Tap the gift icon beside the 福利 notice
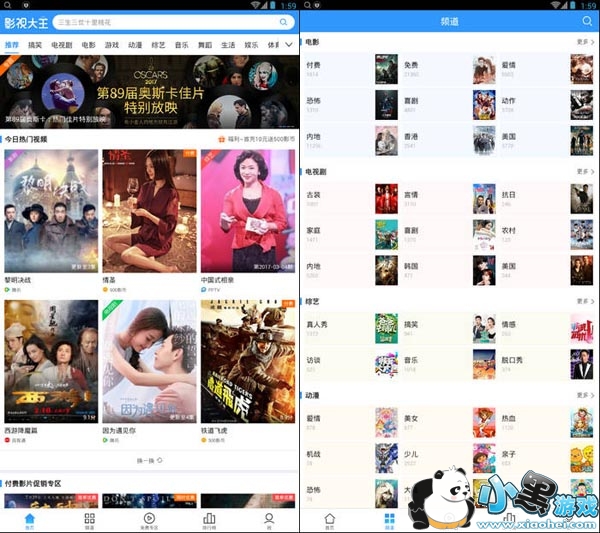 click(221, 139)
